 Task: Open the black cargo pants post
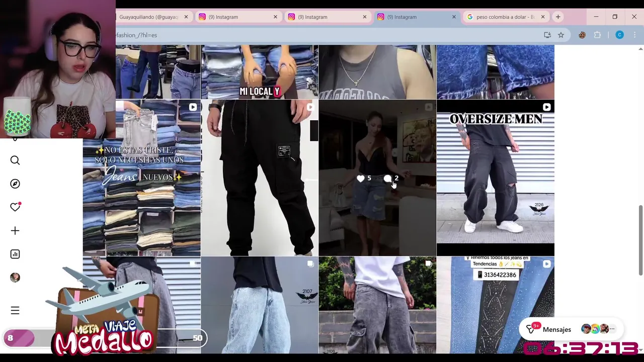tap(260, 178)
